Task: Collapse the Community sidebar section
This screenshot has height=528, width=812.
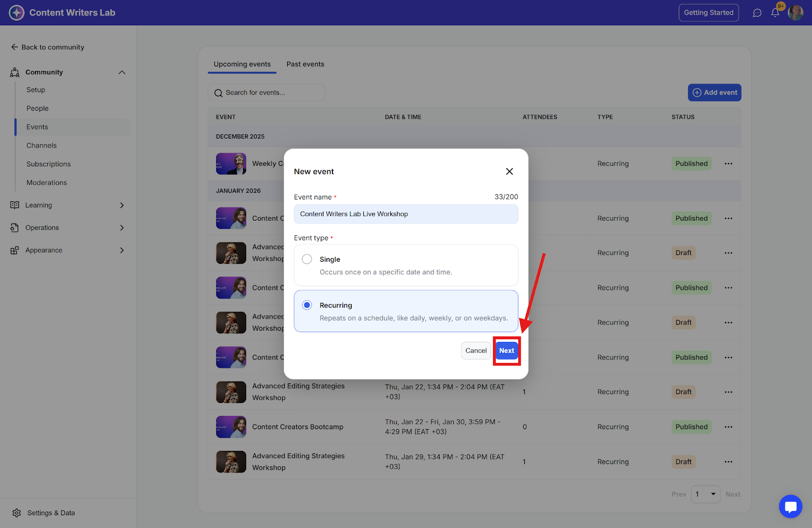Action: [122, 73]
